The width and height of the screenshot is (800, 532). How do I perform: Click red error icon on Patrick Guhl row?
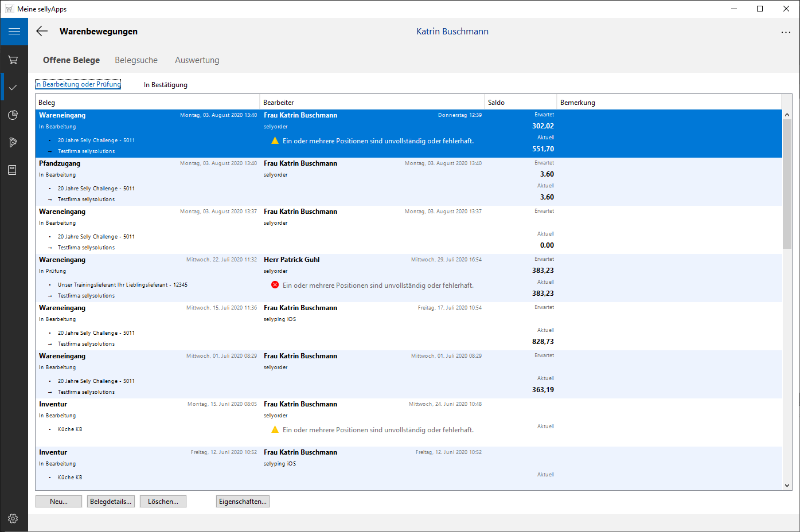(x=275, y=285)
